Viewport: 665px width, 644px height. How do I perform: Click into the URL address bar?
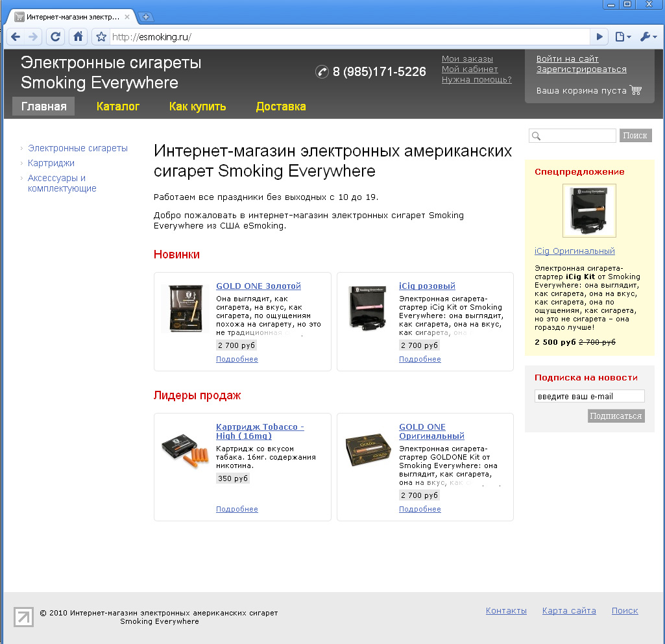[349, 37]
